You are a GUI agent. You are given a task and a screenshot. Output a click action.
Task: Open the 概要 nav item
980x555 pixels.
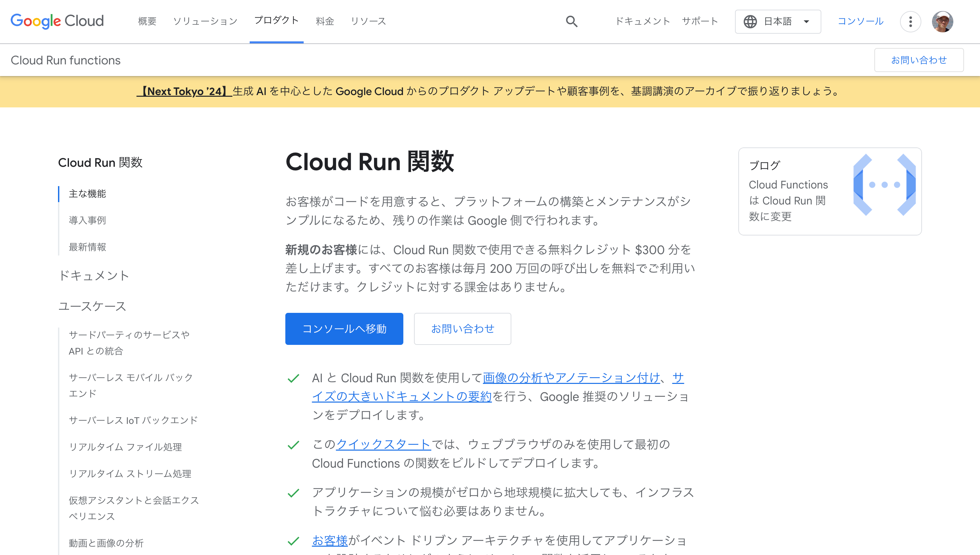(147, 21)
